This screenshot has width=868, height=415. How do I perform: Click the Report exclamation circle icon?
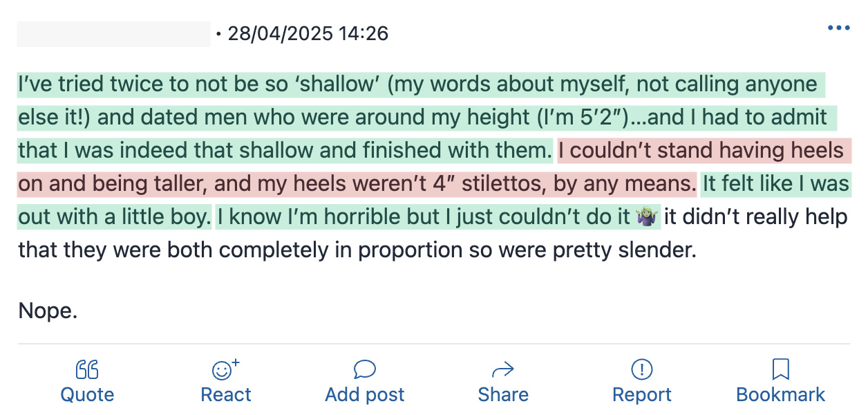point(642,370)
